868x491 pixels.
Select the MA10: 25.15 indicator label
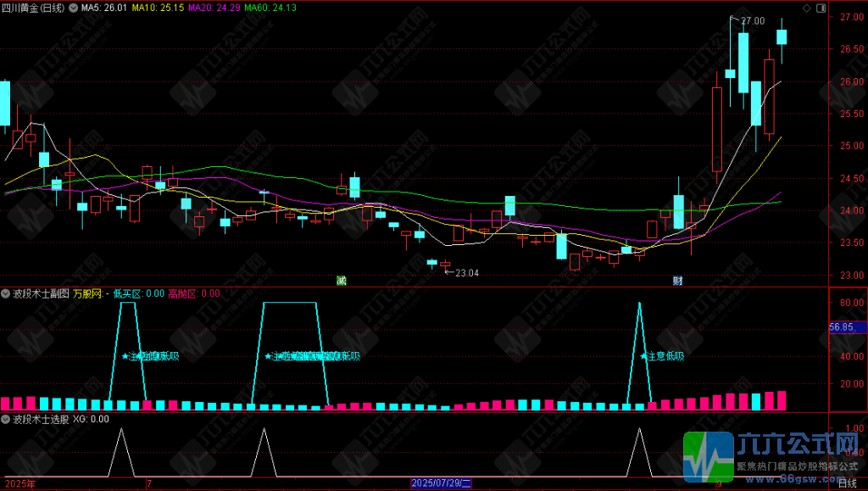click(158, 8)
